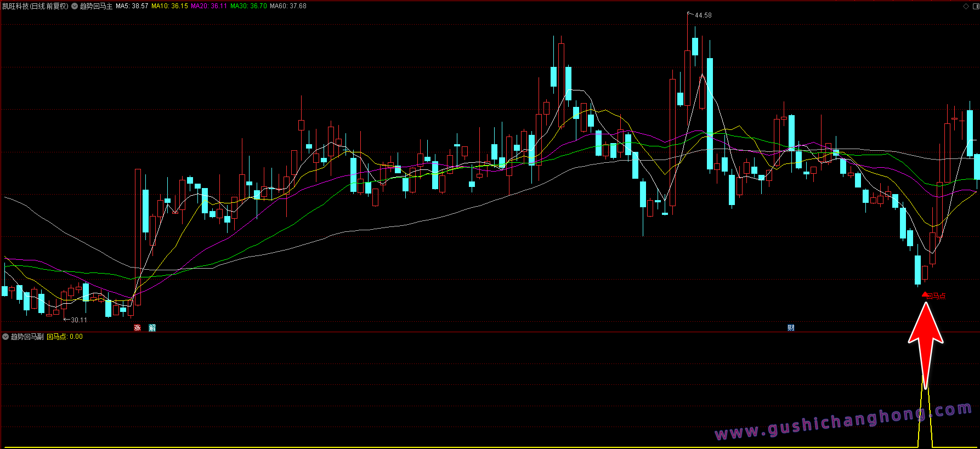Click the diamond icon in top-right corner
Screen dimensions: 980x449
click(x=966, y=6)
